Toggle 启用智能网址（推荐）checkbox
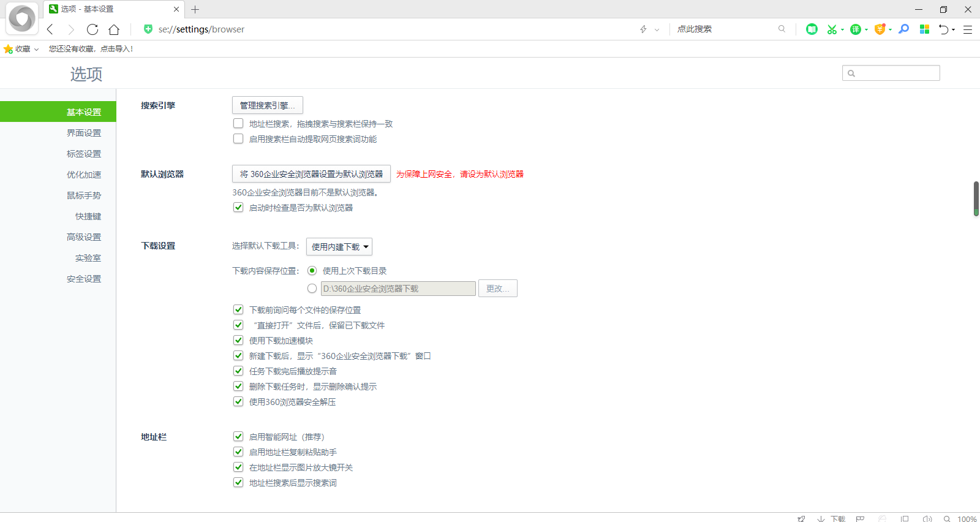This screenshot has width=980, height=522. tap(238, 436)
